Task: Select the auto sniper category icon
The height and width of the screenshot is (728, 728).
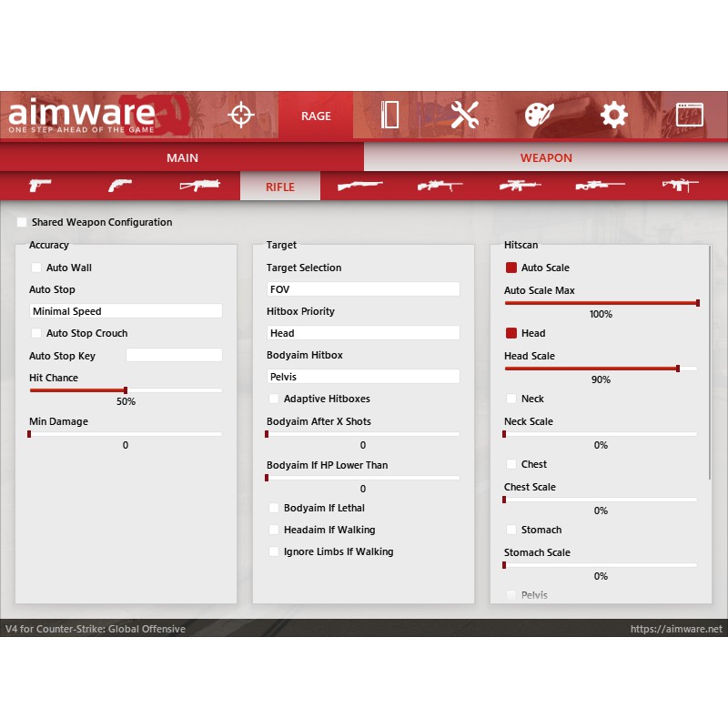Action: [x=520, y=186]
